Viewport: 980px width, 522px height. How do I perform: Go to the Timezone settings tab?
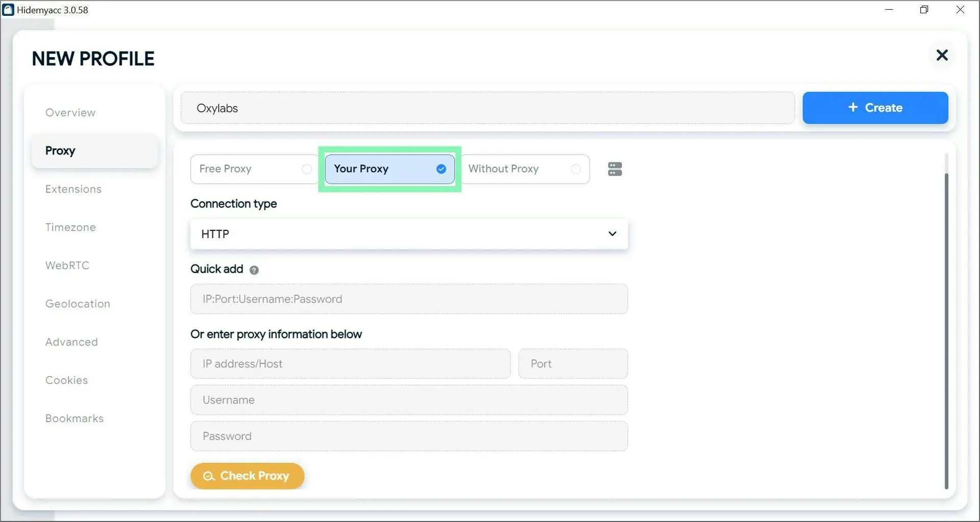(70, 227)
